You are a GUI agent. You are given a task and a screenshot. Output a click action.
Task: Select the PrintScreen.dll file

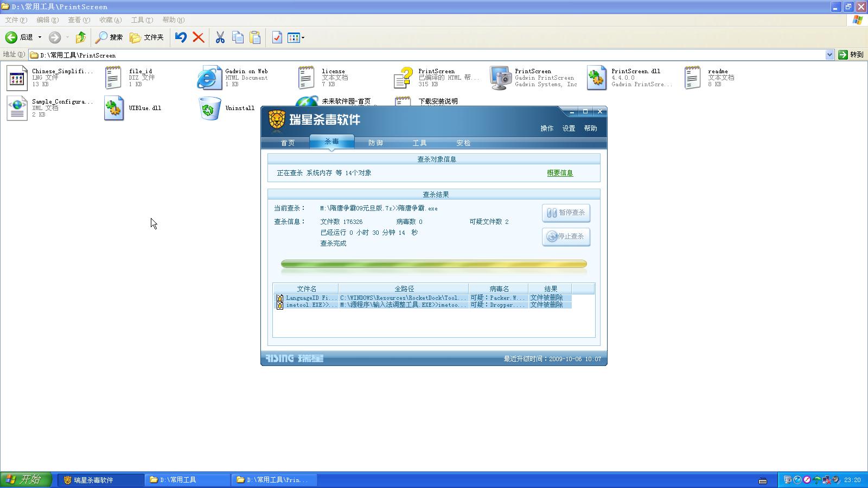point(630,78)
